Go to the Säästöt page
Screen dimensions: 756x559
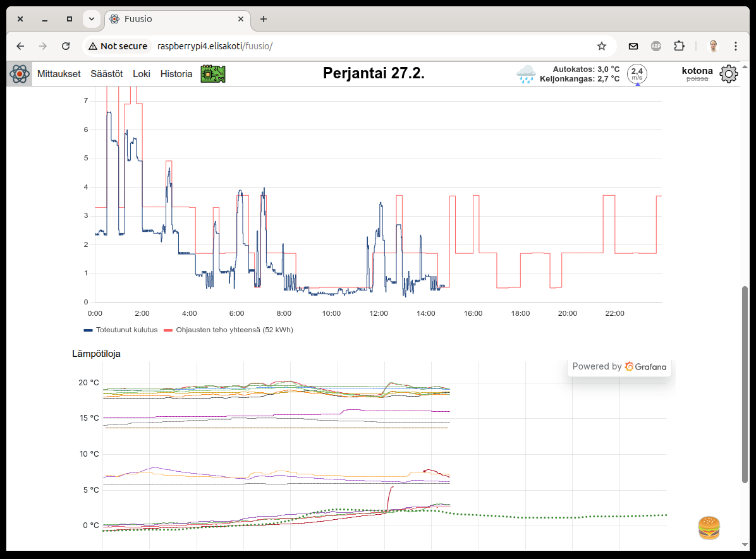click(x=106, y=74)
